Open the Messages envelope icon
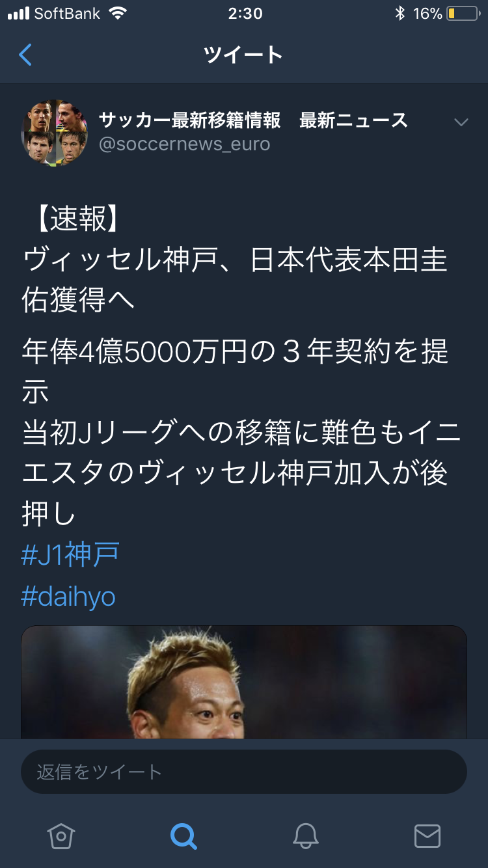 point(427,835)
